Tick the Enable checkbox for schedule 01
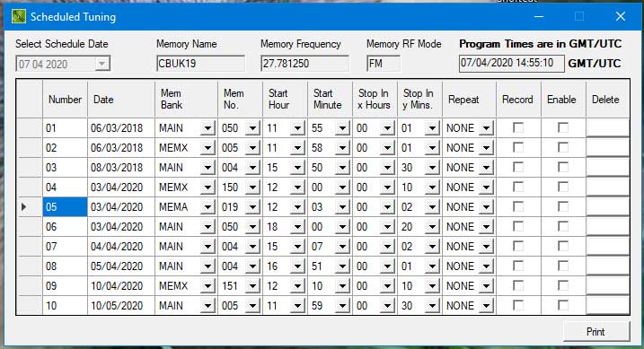The image size is (644, 349). tap(563, 128)
